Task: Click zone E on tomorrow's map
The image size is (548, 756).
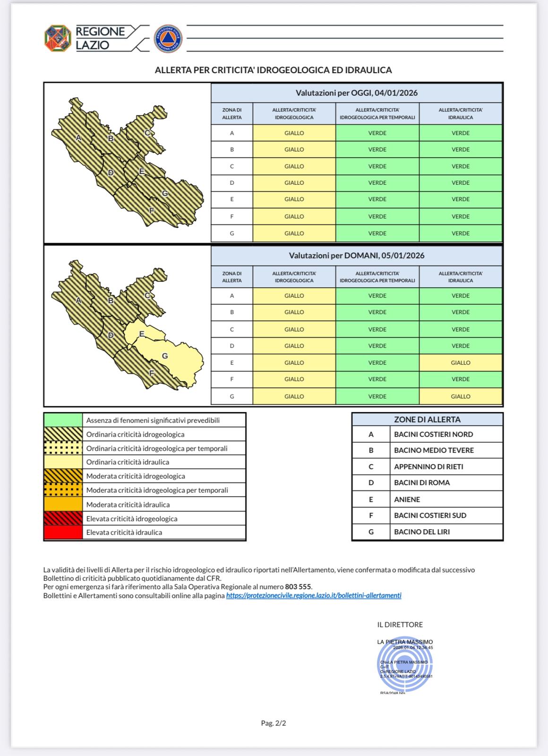Action: pyautogui.click(x=141, y=334)
